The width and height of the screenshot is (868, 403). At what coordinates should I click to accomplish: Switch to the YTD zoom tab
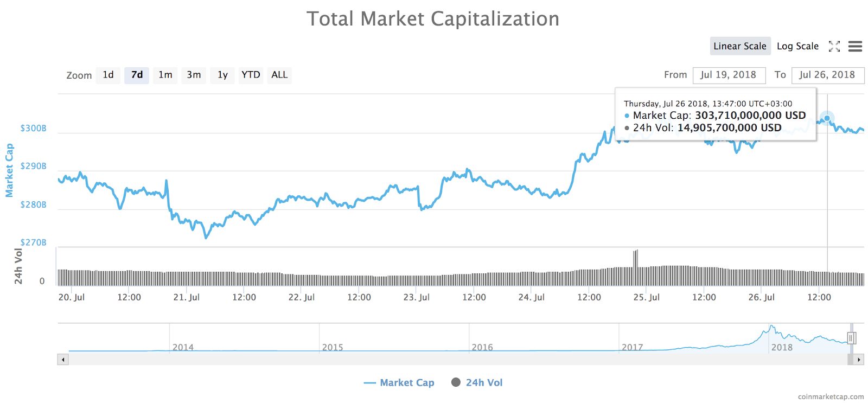[x=251, y=75]
